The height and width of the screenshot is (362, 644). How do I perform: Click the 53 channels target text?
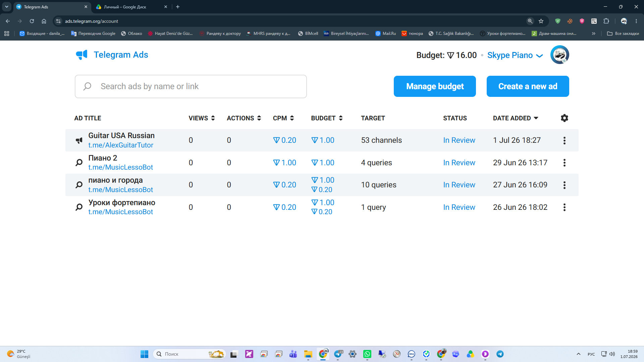tap(381, 140)
